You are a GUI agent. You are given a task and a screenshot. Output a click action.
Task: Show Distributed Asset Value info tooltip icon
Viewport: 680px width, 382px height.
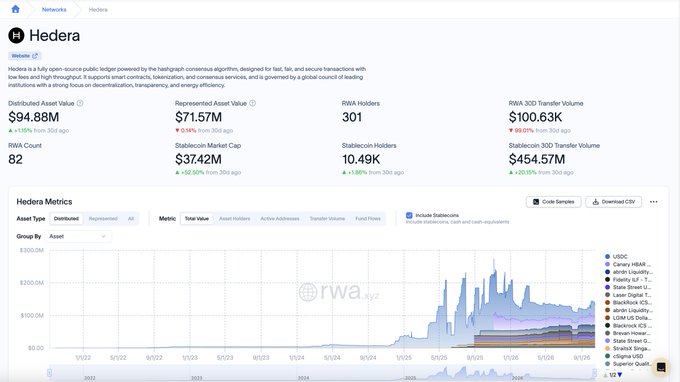coord(80,103)
